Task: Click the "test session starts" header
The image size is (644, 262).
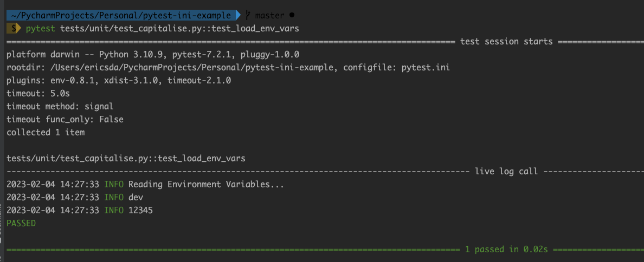Action: [506, 42]
